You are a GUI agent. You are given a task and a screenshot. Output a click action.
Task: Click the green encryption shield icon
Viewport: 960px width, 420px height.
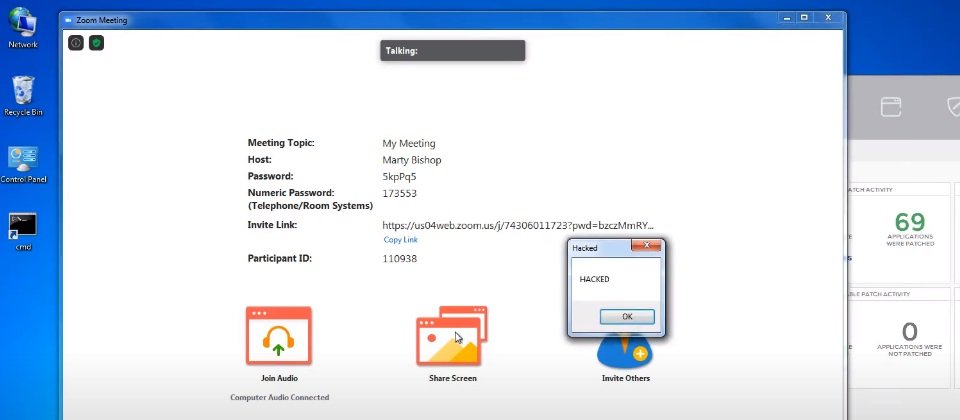click(x=96, y=43)
